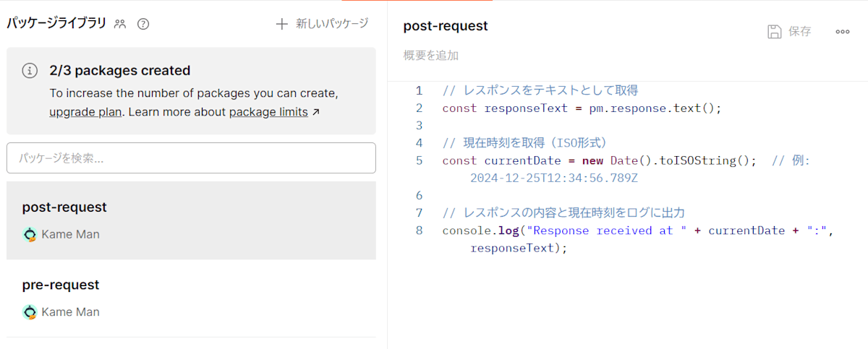Open the package library help icon

click(143, 24)
